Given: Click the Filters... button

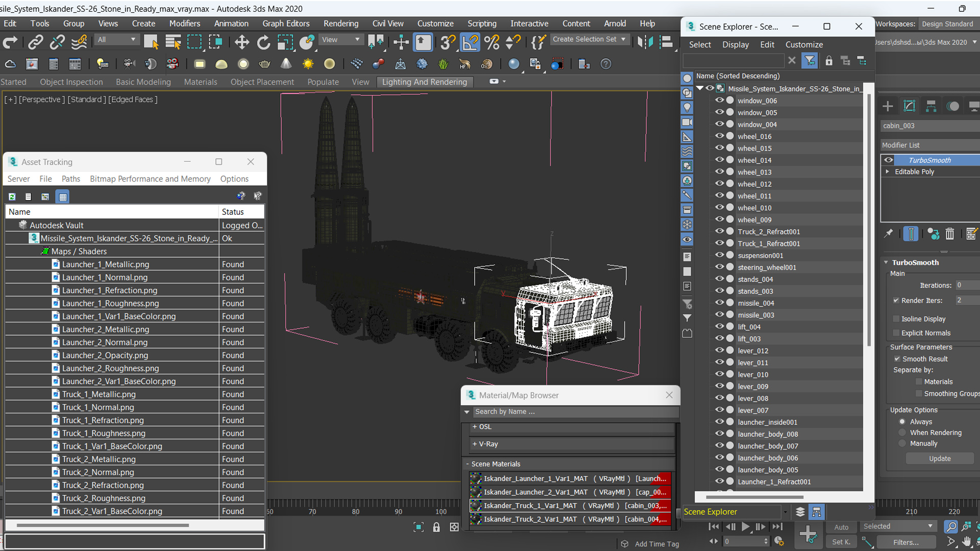Looking at the screenshot, I should [906, 542].
